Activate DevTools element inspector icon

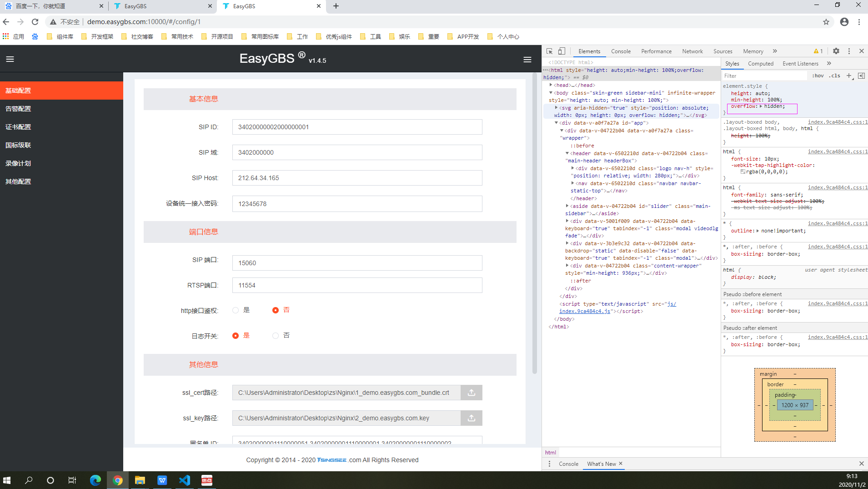pos(549,51)
